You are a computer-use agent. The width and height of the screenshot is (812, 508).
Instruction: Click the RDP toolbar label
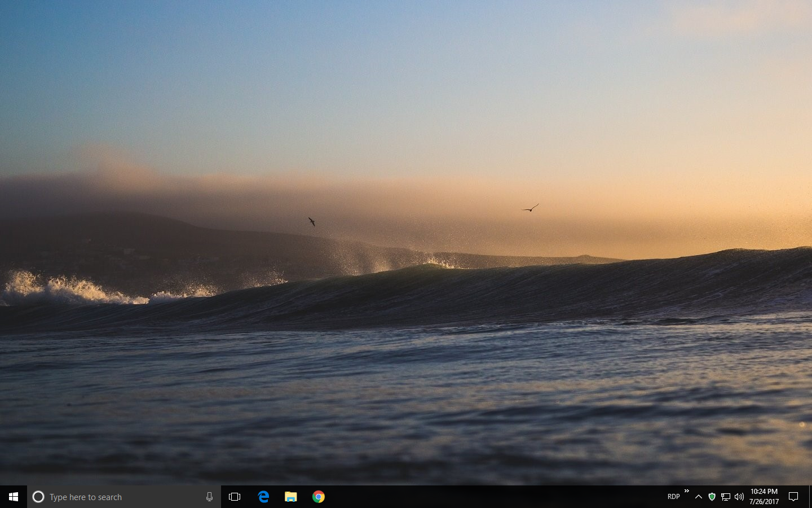[674, 497]
